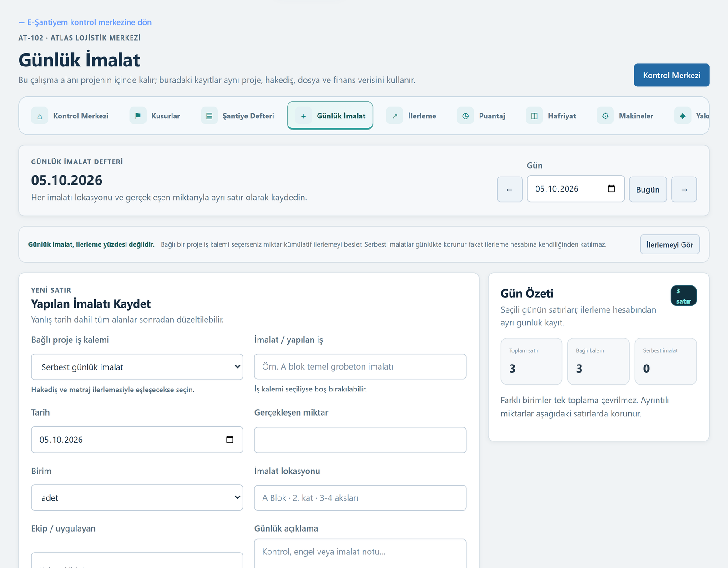
Task: Open the Makineler tab
Action: pos(626,116)
